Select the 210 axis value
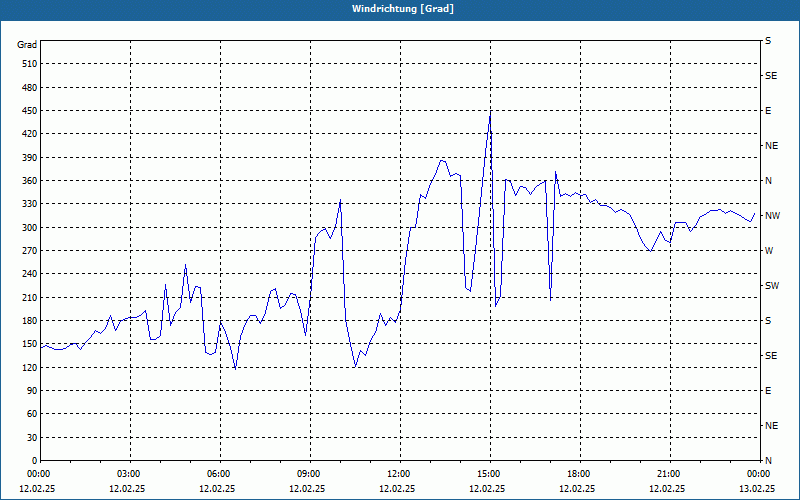This screenshot has height=500, width=800. 29,297
